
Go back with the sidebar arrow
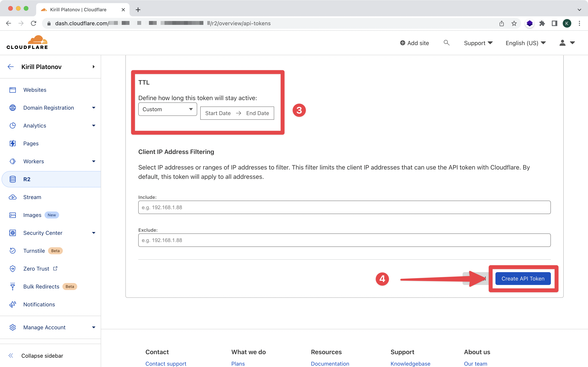tap(11, 67)
